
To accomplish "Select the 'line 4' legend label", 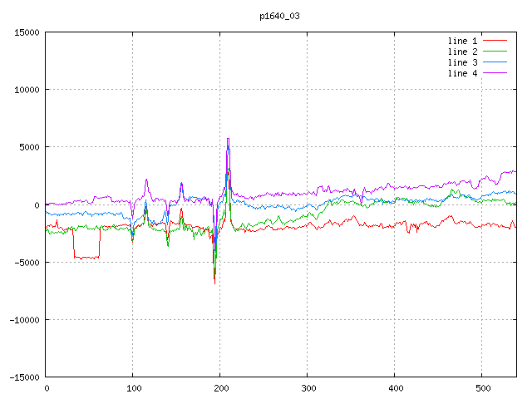I will pyautogui.click(x=462, y=73).
